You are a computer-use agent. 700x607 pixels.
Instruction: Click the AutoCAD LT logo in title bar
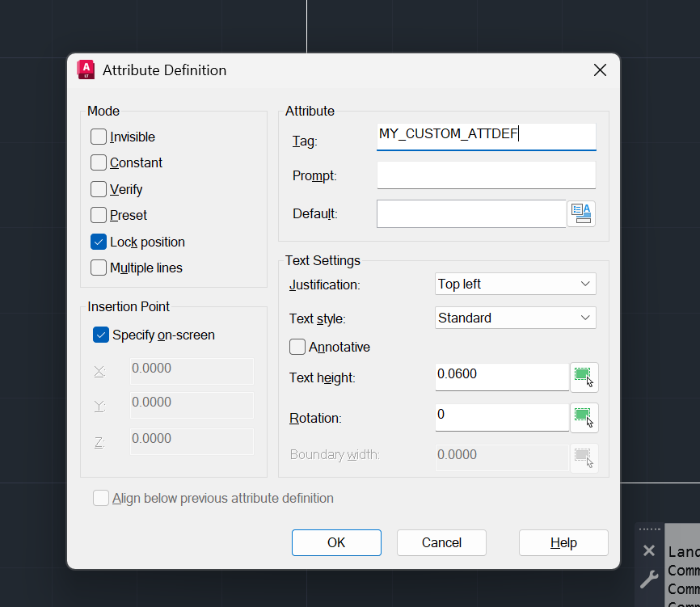tap(86, 70)
